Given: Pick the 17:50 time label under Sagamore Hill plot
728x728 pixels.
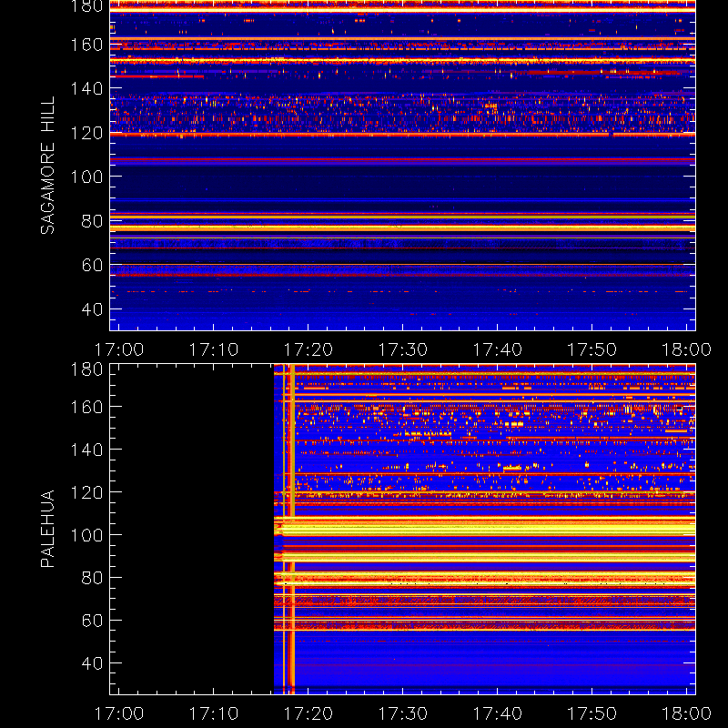Looking at the screenshot, I should [592, 349].
